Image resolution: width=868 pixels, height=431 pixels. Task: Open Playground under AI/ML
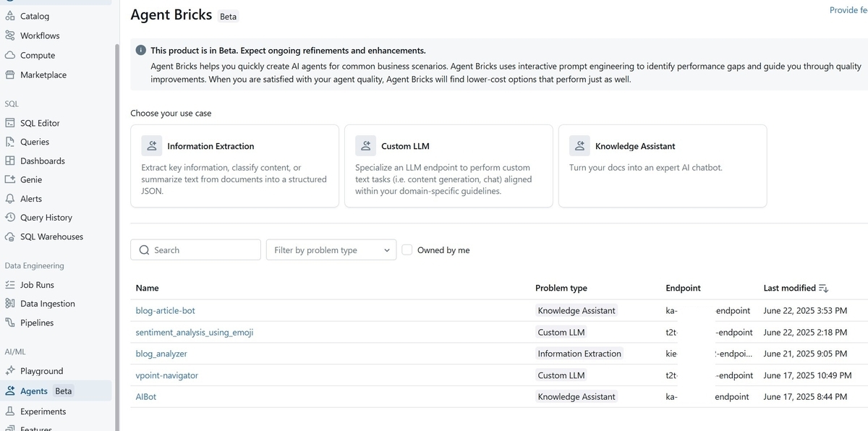[41, 371]
